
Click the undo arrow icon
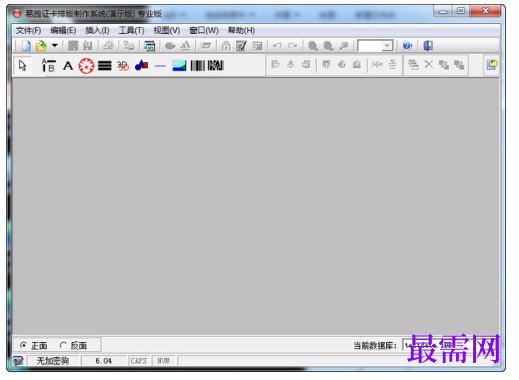point(277,46)
